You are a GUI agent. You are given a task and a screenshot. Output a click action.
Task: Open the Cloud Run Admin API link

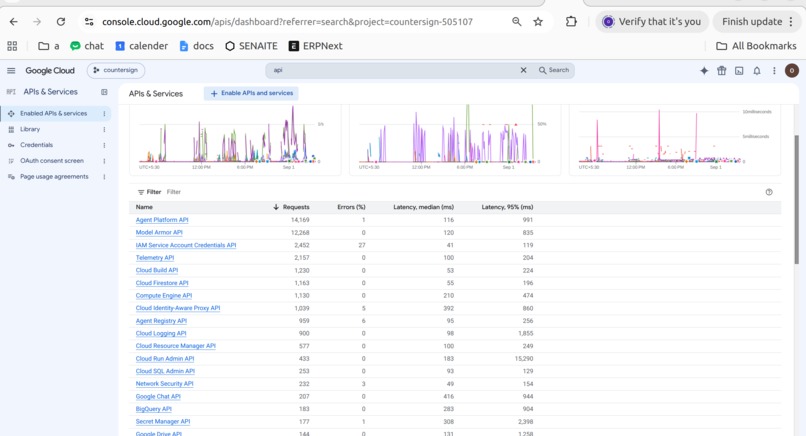165,358
